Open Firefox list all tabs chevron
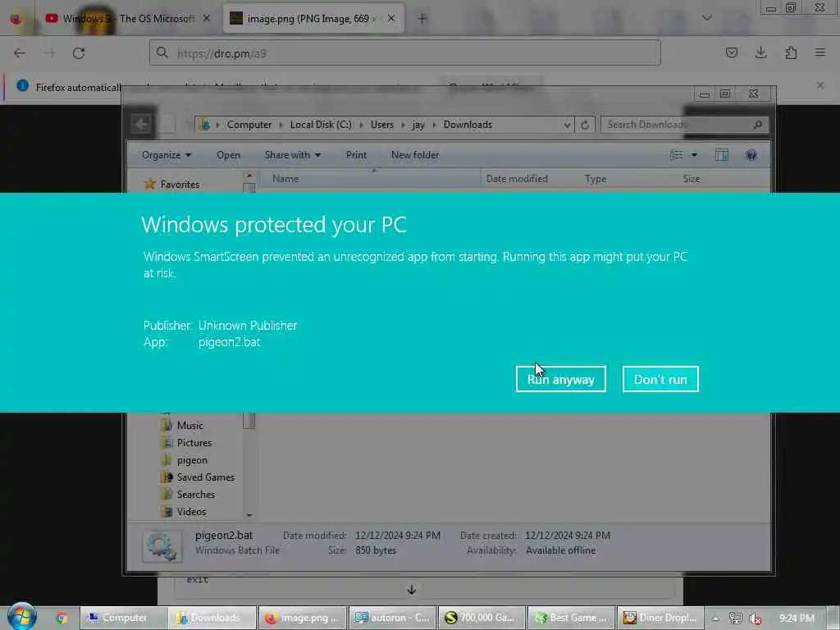Viewport: 840px width, 630px height. [707, 18]
